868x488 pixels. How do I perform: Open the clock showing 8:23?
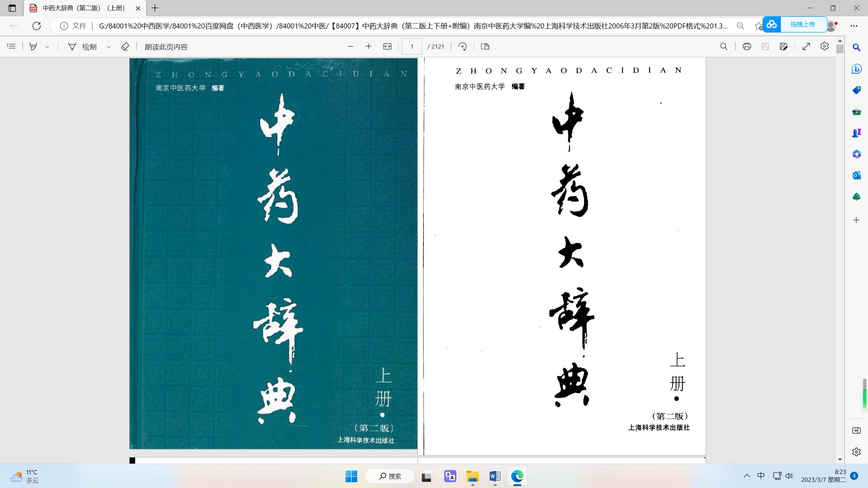[x=824, y=476]
